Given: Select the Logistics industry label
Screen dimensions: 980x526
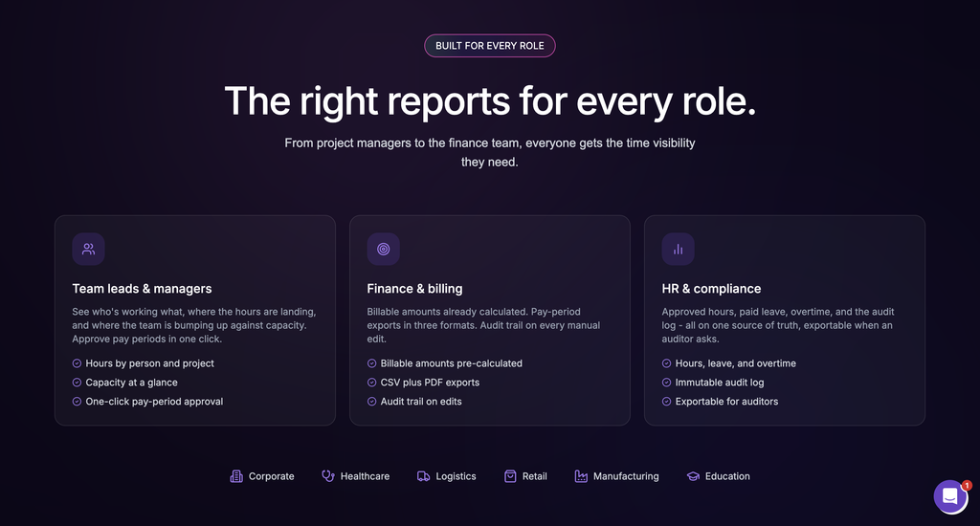Looking at the screenshot, I should pos(456,476).
